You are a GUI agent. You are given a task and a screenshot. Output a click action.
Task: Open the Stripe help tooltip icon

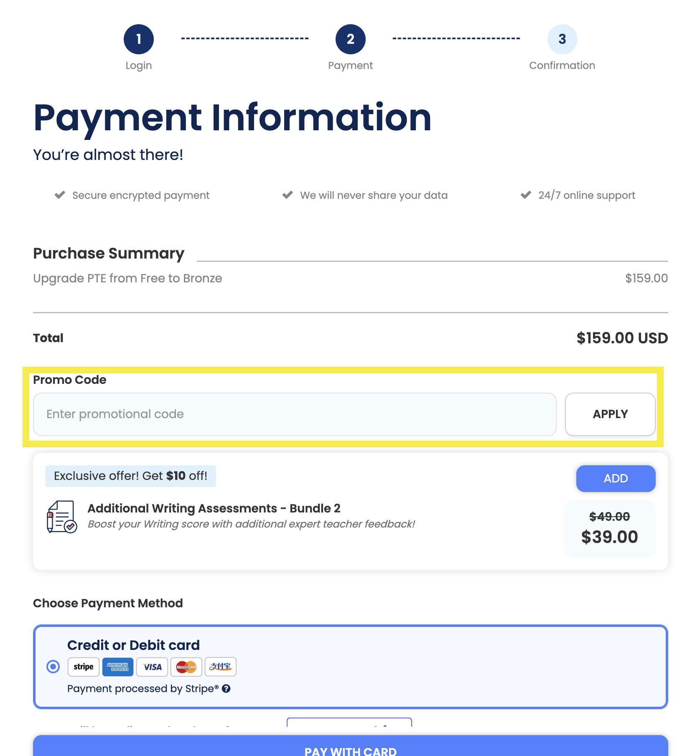tap(227, 688)
